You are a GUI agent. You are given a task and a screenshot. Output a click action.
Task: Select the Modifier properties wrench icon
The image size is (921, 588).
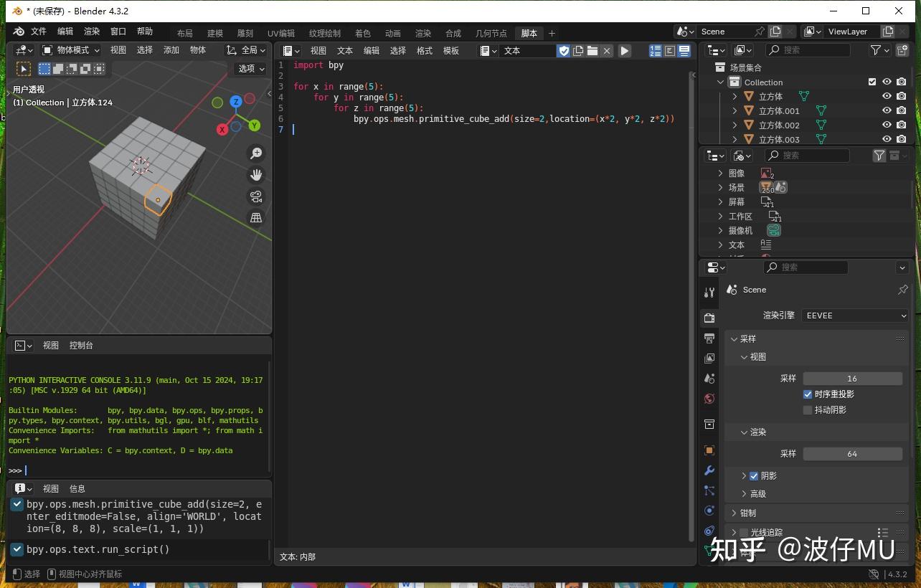709,470
